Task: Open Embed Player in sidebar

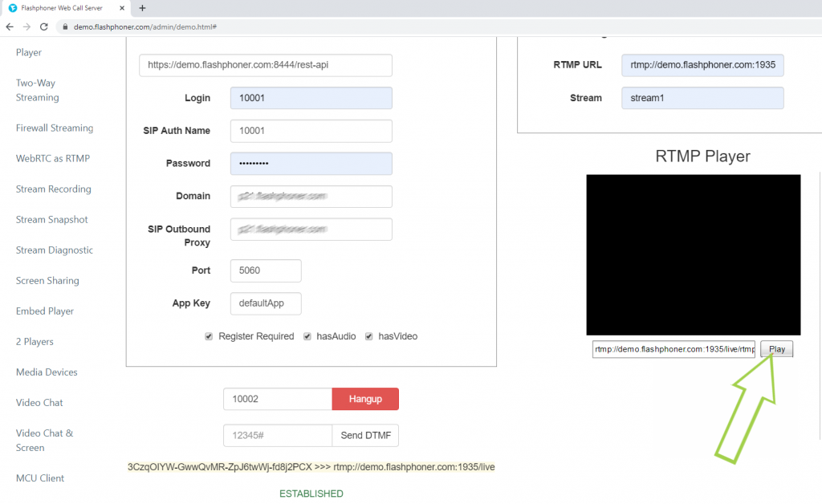Action: pyautogui.click(x=45, y=311)
